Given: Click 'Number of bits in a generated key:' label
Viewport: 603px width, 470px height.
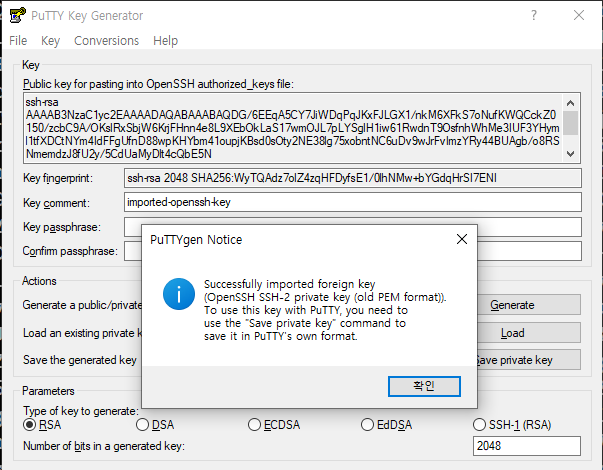Looking at the screenshot, I should click(104, 446).
